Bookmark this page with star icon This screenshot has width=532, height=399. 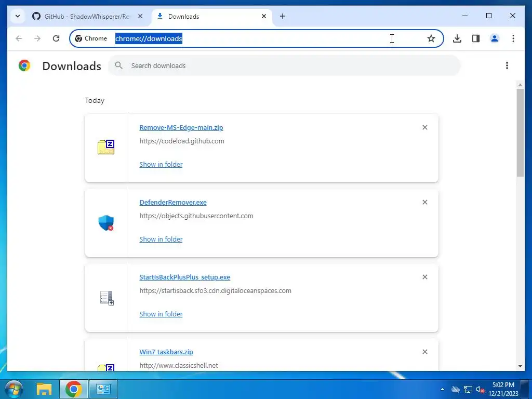pyautogui.click(x=431, y=38)
